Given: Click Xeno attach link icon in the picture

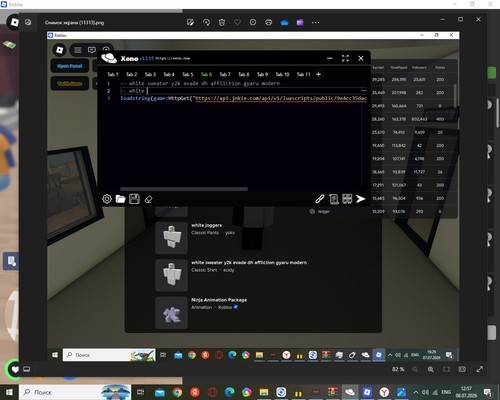Looking at the screenshot, I should 320,199.
